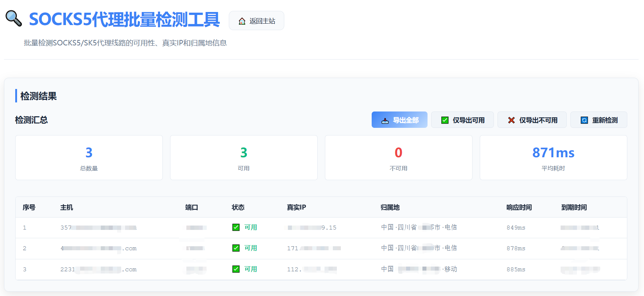Click the 端口 column header

pyautogui.click(x=191, y=207)
